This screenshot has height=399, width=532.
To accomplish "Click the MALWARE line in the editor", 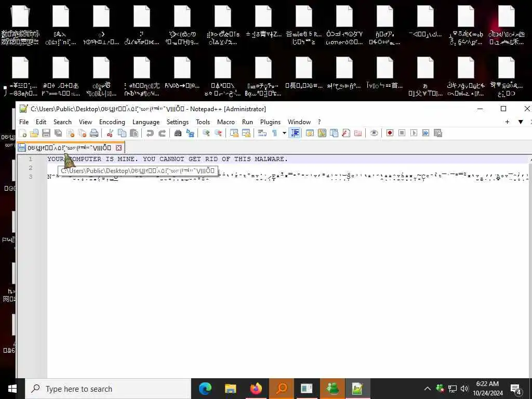I will (167, 159).
